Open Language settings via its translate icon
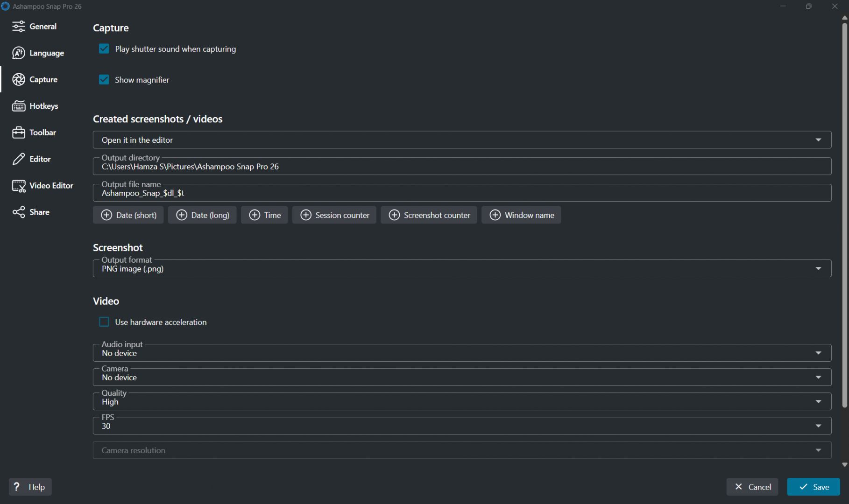 tap(19, 53)
